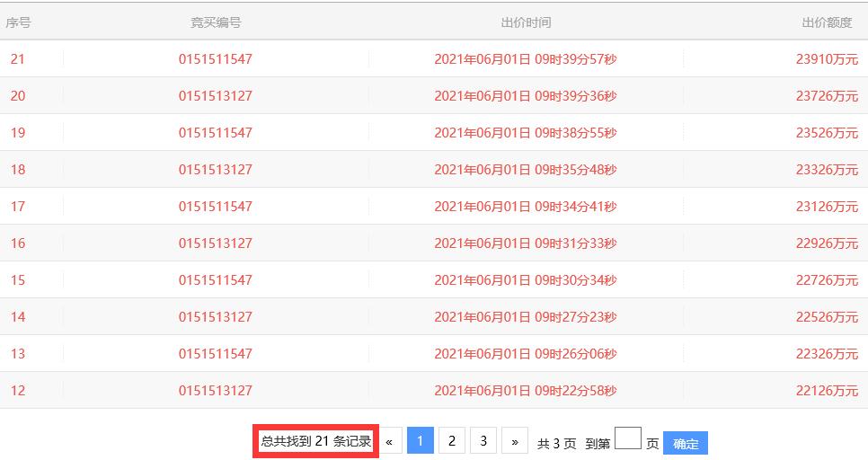Click the page number input box
The width and height of the screenshot is (868, 460).
click(x=628, y=438)
